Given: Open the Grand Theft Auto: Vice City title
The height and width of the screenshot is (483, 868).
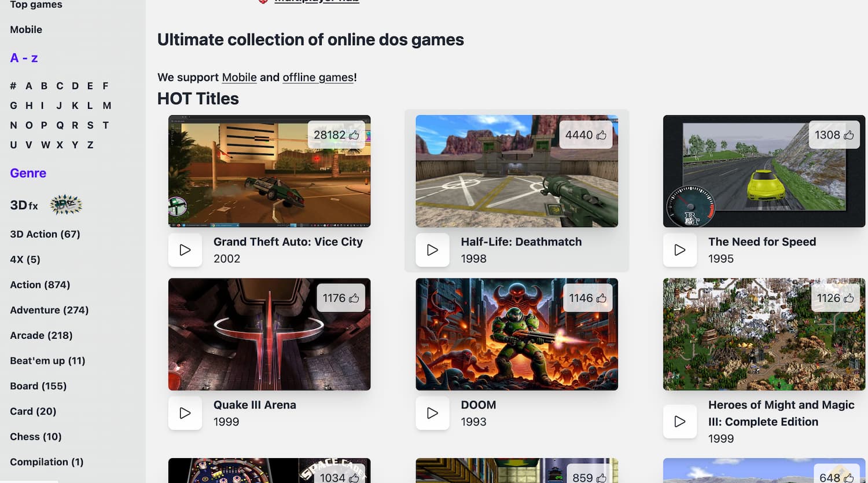Looking at the screenshot, I should 288,242.
